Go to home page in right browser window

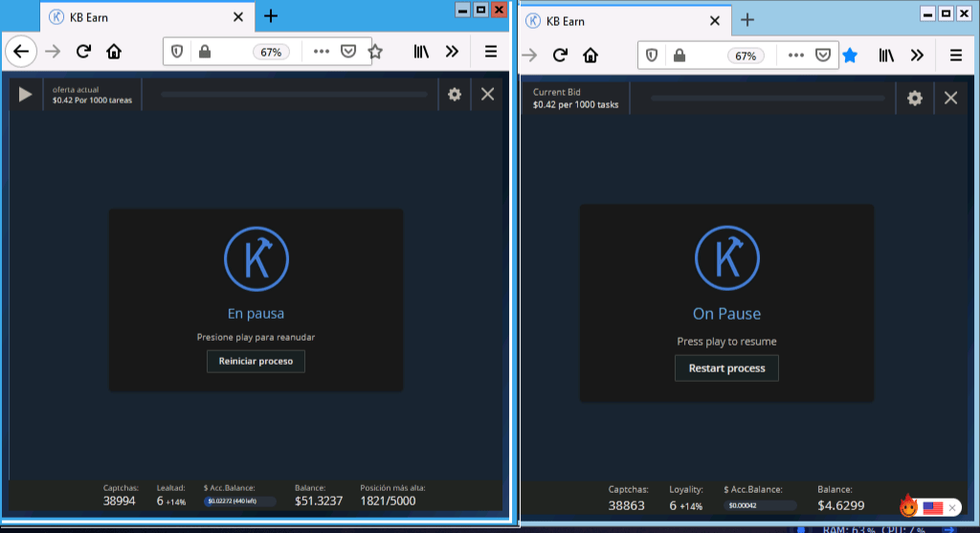[590, 56]
